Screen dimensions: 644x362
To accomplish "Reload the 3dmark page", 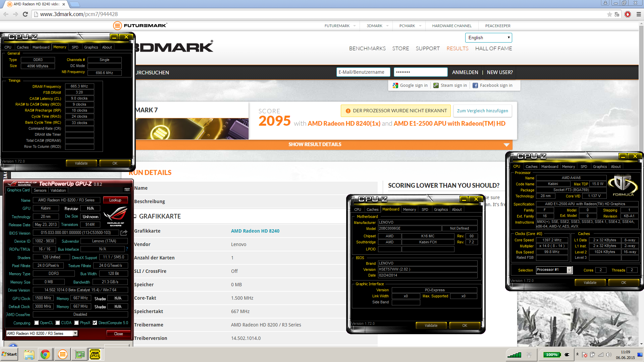I will [25, 14].
